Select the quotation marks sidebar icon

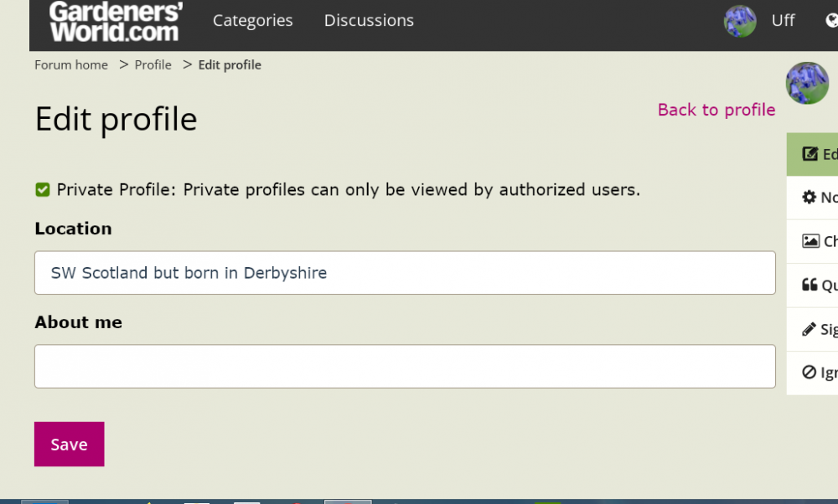(810, 285)
